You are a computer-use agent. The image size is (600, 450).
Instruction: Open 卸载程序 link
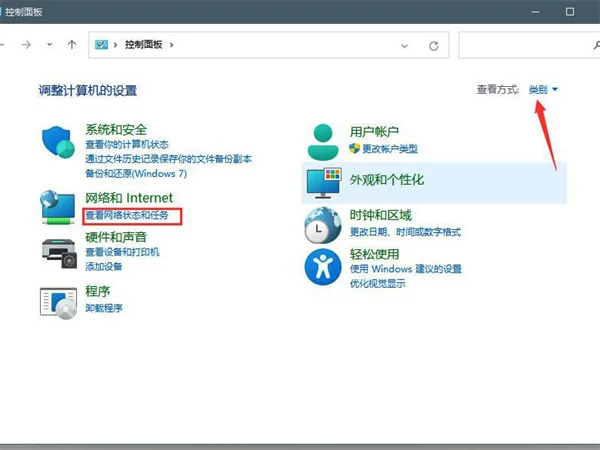click(x=104, y=308)
